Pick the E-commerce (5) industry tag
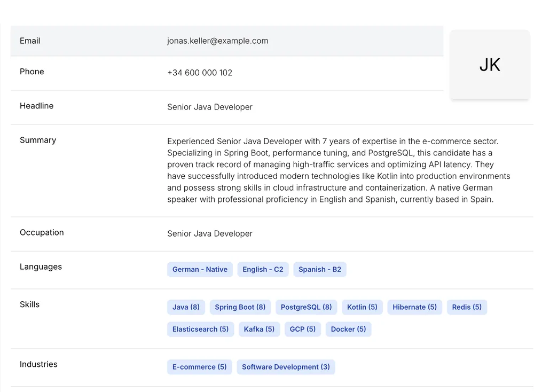The width and height of the screenshot is (534, 392). click(x=200, y=367)
